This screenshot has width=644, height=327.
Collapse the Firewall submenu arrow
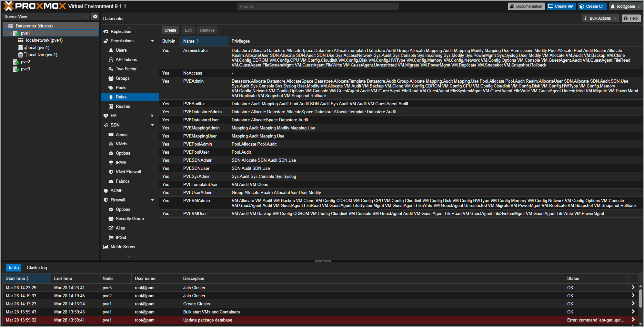pos(152,200)
